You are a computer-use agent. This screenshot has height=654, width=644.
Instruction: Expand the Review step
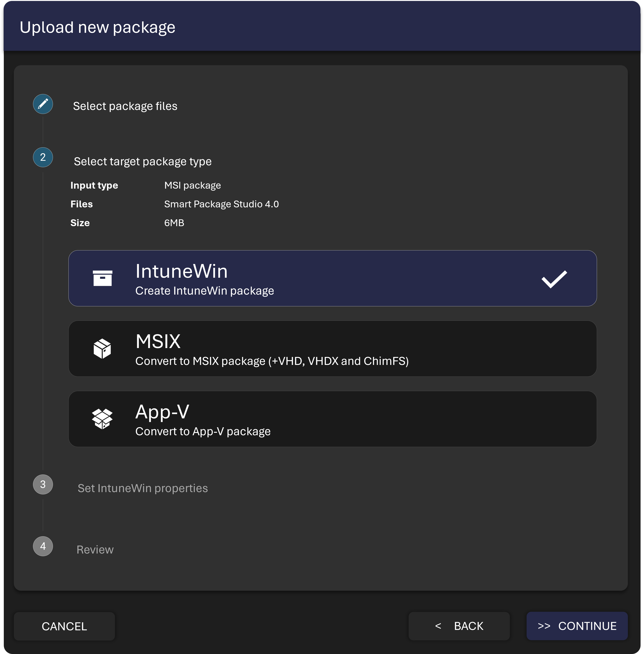tap(95, 550)
